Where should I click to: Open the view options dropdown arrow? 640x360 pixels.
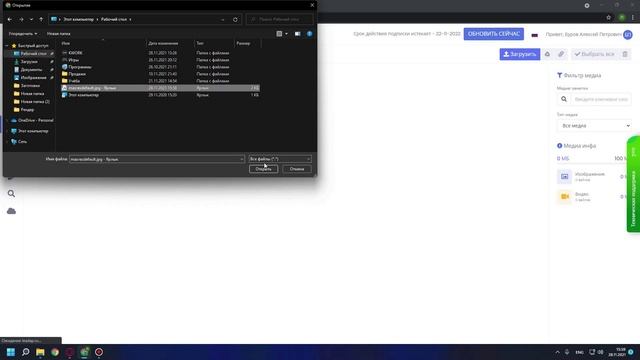point(286,33)
